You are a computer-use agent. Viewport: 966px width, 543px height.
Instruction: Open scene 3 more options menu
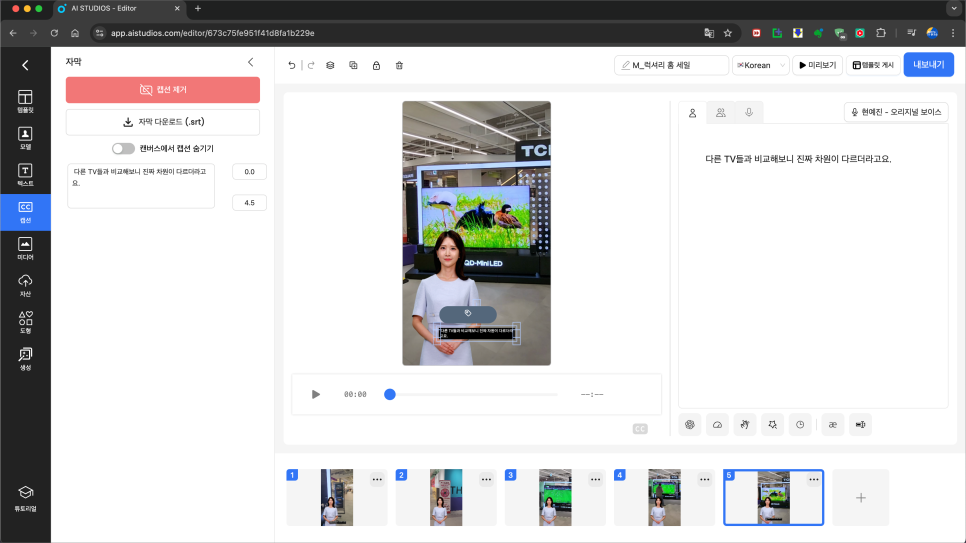point(595,480)
